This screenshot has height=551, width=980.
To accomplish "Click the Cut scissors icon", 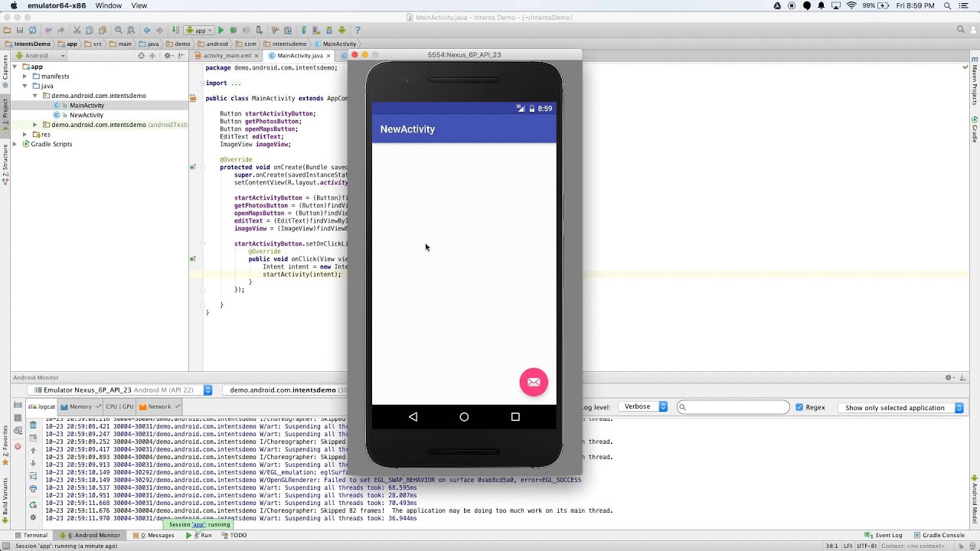I will click(77, 31).
